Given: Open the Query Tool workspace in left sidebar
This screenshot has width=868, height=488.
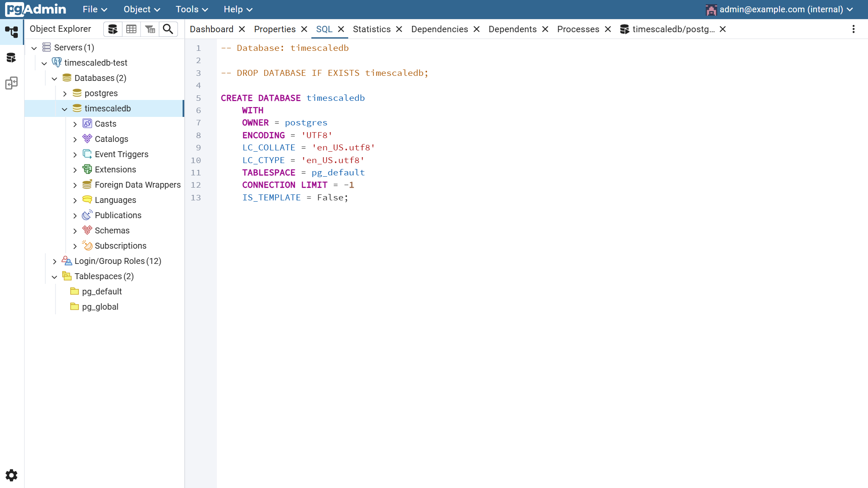Looking at the screenshot, I should pyautogui.click(x=11, y=58).
